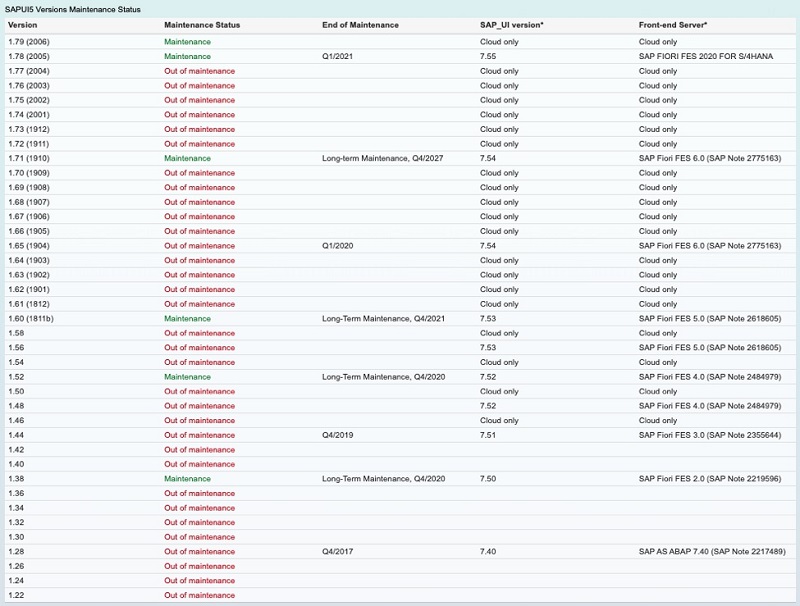This screenshot has height=606, width=800.
Task: Click Q1/2021 end of maintenance cell
Action: click(337, 56)
